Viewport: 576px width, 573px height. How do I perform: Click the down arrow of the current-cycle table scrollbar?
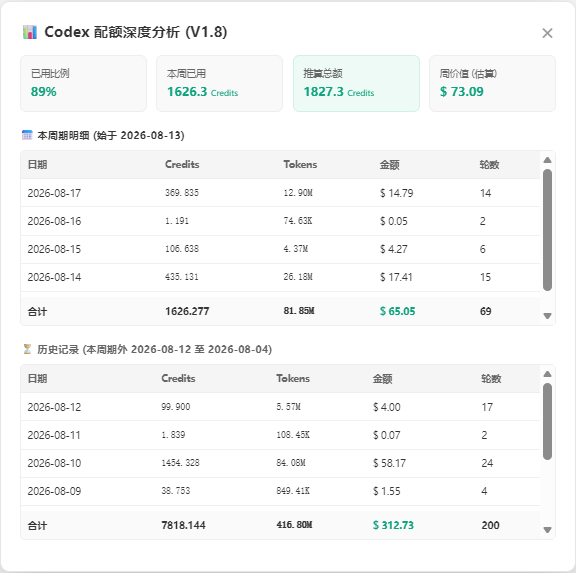(547, 316)
